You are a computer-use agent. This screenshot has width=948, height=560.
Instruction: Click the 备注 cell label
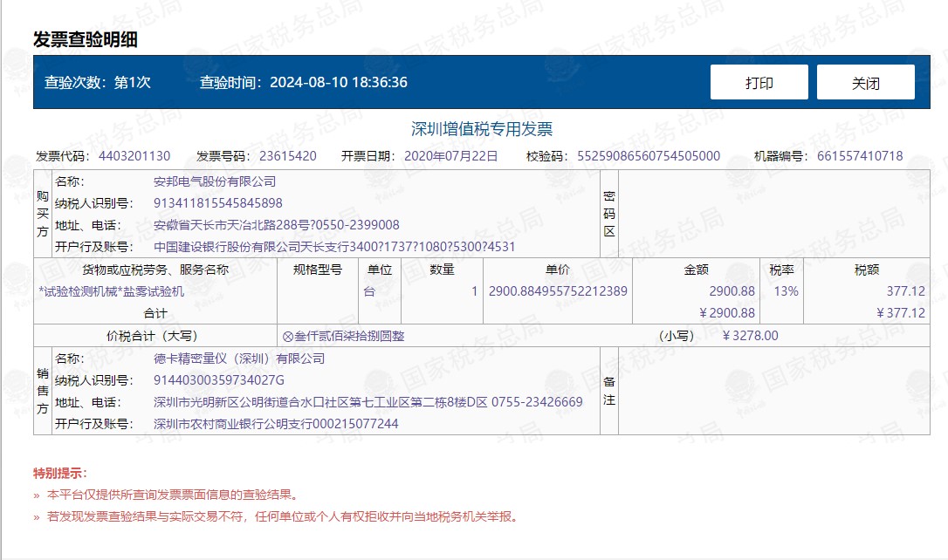[x=608, y=391]
